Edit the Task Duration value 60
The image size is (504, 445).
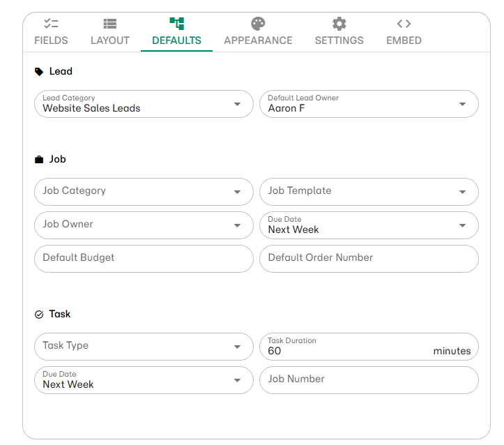click(x=275, y=351)
